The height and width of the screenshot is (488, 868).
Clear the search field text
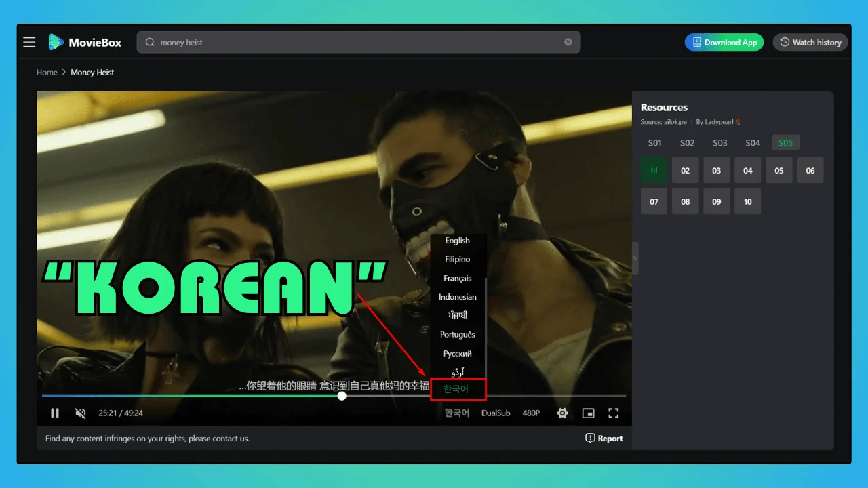point(568,42)
